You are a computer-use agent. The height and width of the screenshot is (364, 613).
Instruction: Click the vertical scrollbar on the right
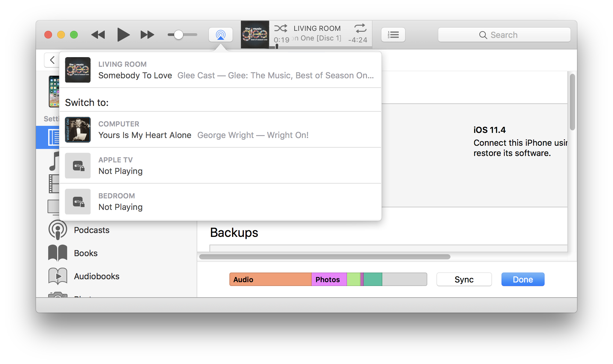(x=572, y=102)
